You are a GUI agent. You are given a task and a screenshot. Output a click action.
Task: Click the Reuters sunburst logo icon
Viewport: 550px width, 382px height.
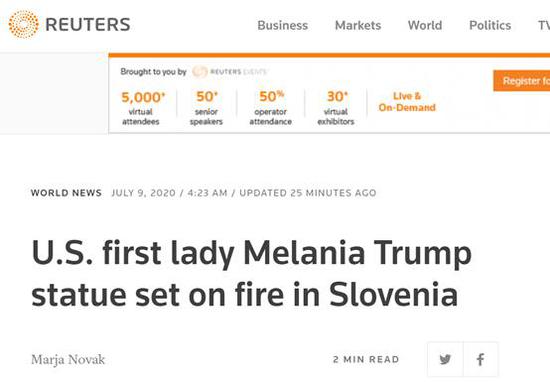pyautogui.click(x=24, y=24)
